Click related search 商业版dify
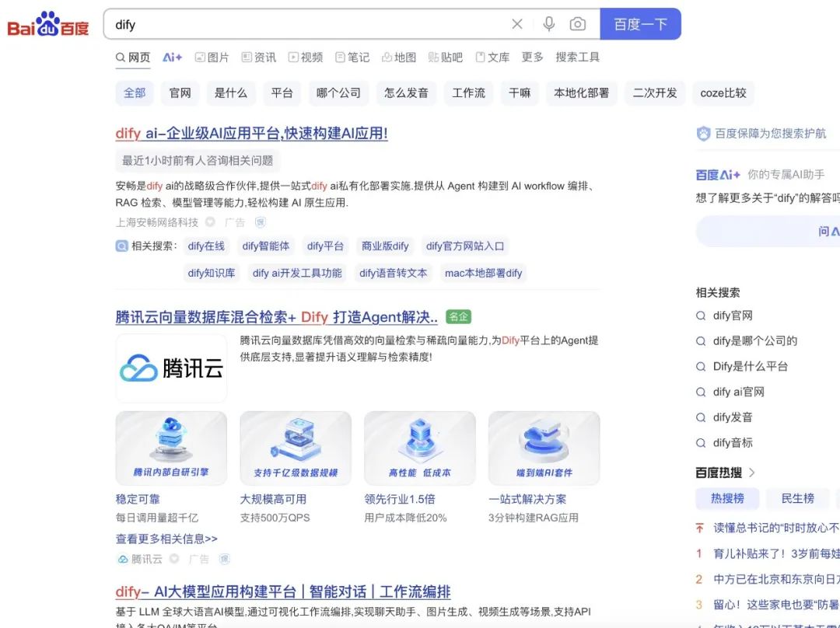Viewport: 840px width, 628px height. click(385, 246)
